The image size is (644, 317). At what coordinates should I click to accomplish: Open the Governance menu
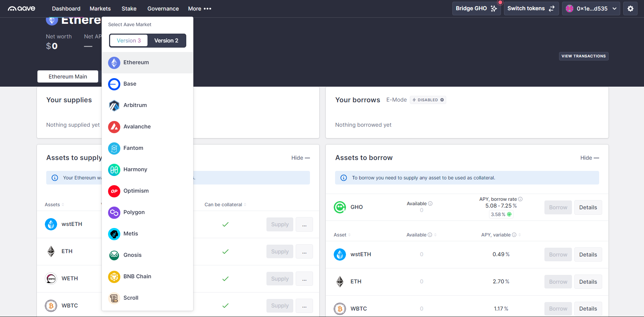163,8
